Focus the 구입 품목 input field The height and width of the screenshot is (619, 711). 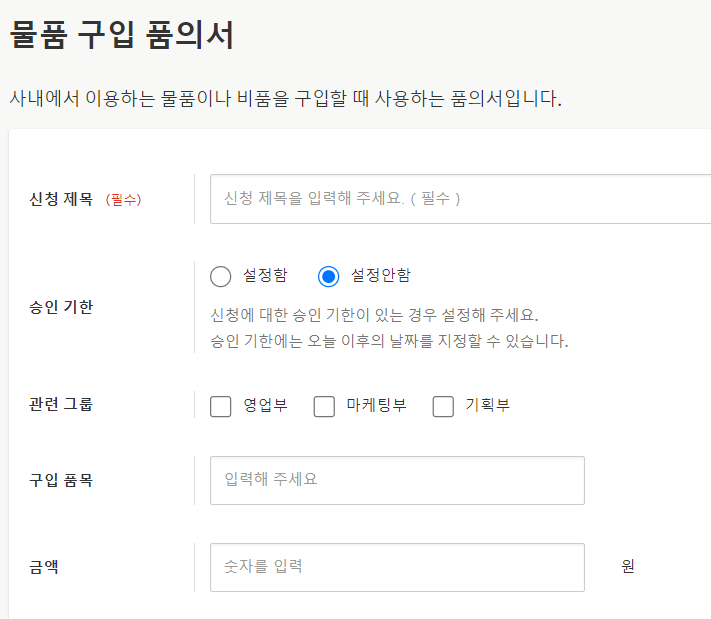click(397, 480)
